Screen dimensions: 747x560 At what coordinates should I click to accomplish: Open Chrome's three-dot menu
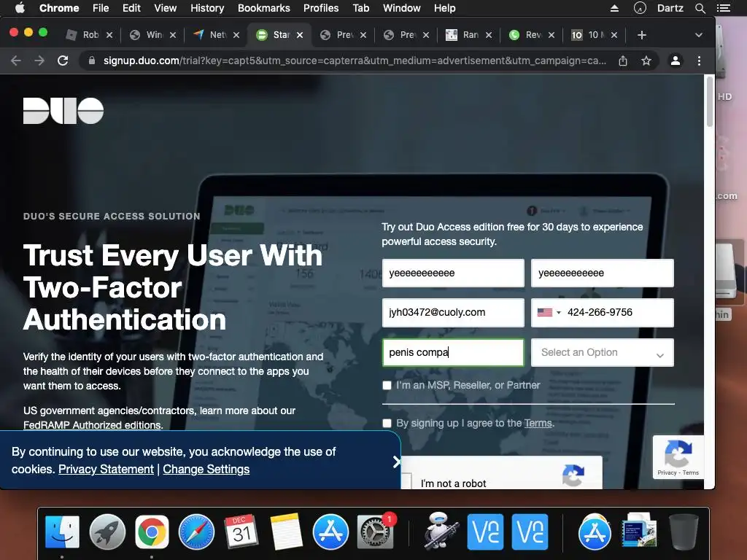pos(699,61)
